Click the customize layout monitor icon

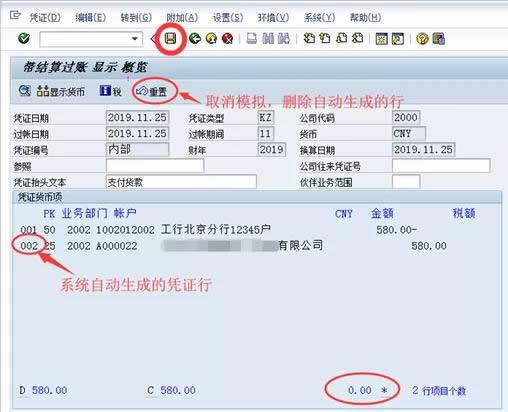point(439,39)
